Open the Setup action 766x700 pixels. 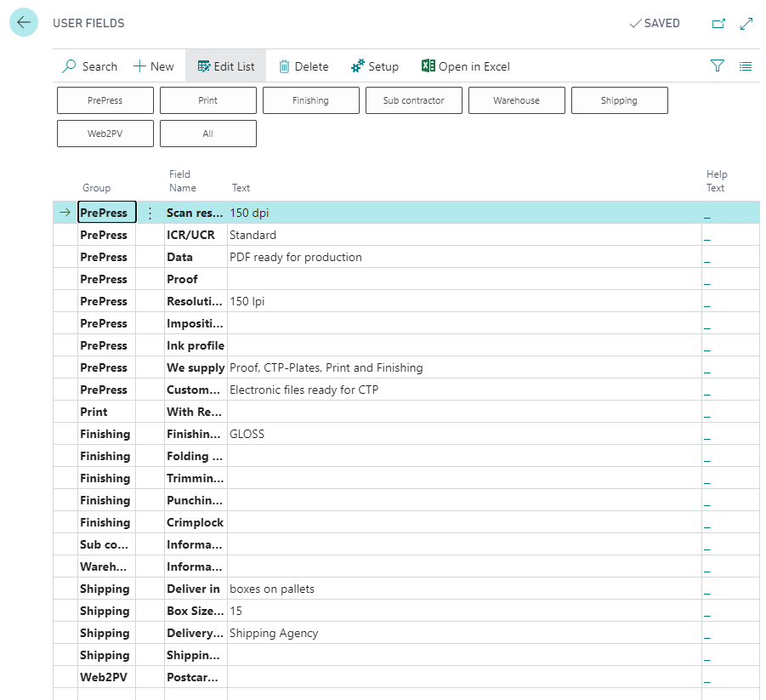pyautogui.click(x=375, y=66)
